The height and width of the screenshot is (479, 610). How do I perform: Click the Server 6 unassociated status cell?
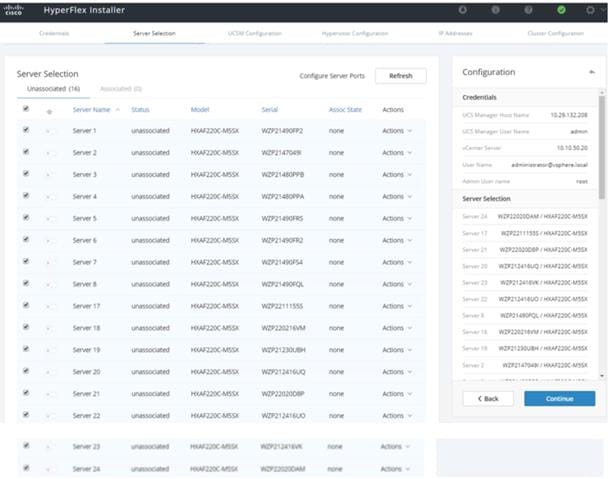click(x=150, y=240)
